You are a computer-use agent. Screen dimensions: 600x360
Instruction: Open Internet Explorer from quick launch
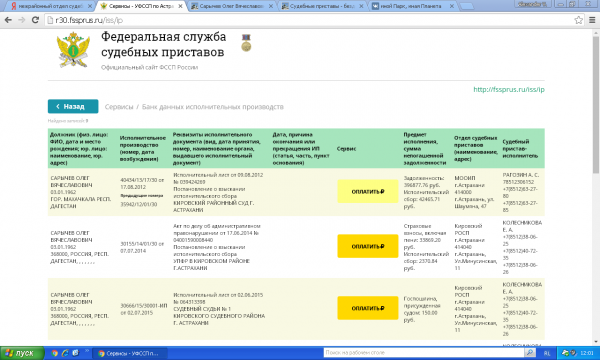click(65, 353)
